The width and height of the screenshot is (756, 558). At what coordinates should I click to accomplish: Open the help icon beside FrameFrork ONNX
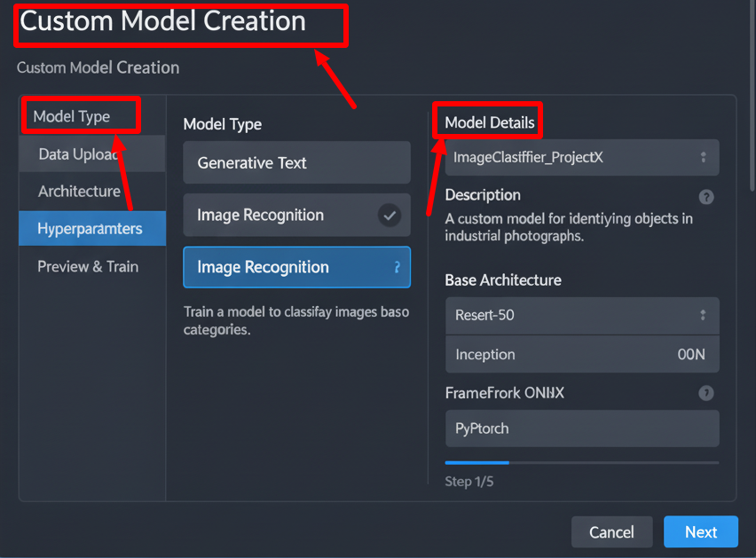706,393
